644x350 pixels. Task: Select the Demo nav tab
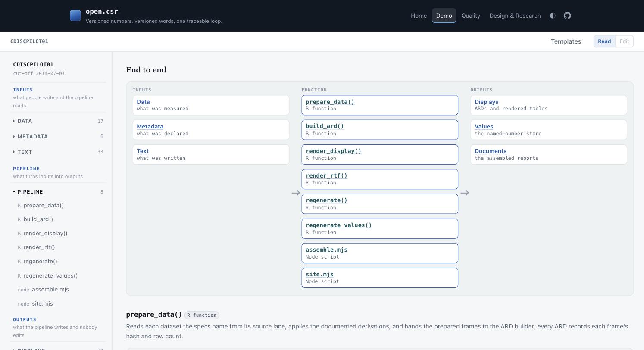(444, 16)
